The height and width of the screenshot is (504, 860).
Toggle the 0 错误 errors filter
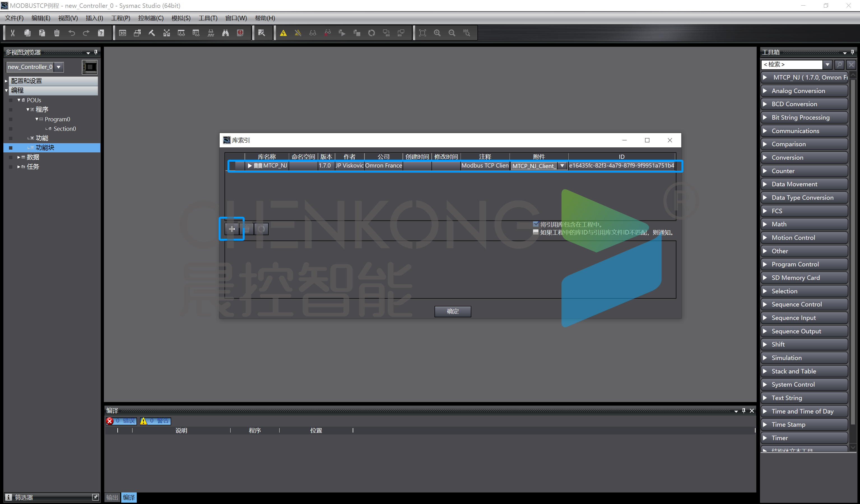(x=121, y=421)
